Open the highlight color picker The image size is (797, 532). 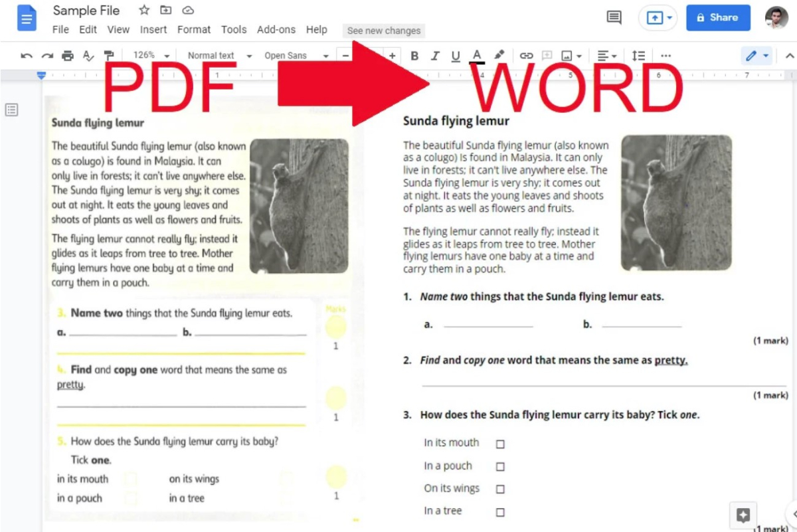(499, 55)
